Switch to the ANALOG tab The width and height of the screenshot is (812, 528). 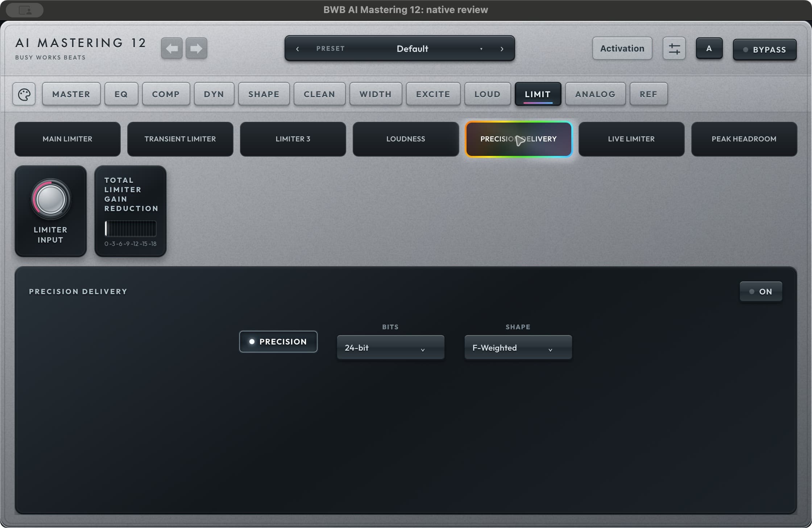pos(595,94)
